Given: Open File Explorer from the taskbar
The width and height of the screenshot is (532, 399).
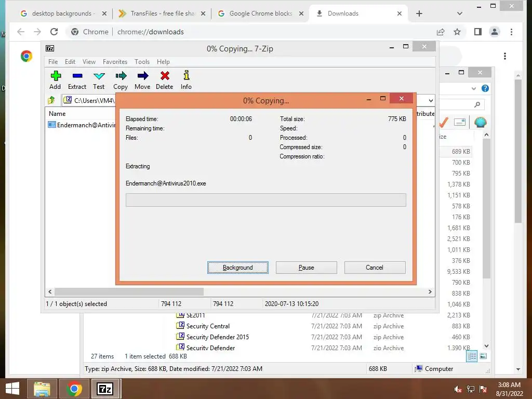Looking at the screenshot, I should tap(42, 389).
